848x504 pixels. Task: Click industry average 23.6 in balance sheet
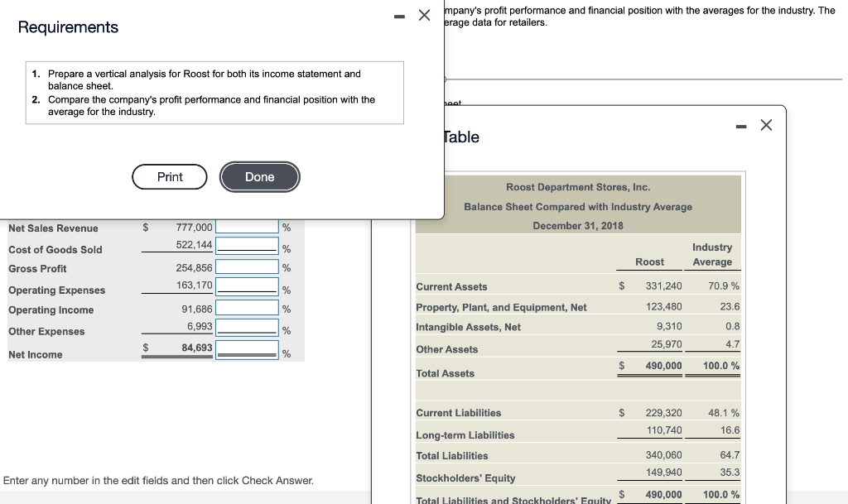pyautogui.click(x=730, y=306)
